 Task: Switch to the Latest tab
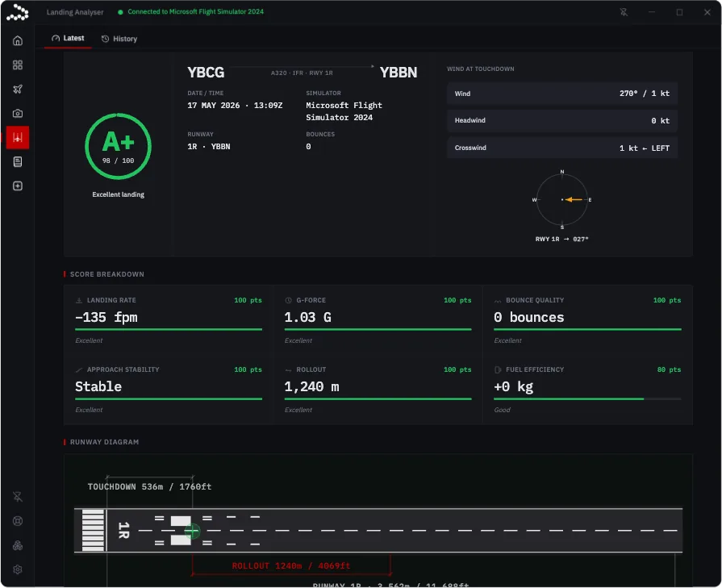pyautogui.click(x=68, y=38)
